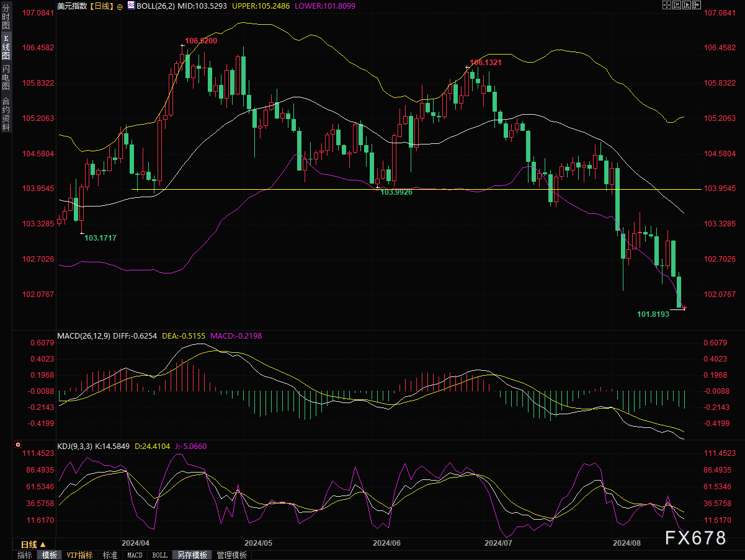Viewport: 745px width, 560px height.
Task: Click the chart replay play icon
Action: pyautogui.click(x=687, y=5)
